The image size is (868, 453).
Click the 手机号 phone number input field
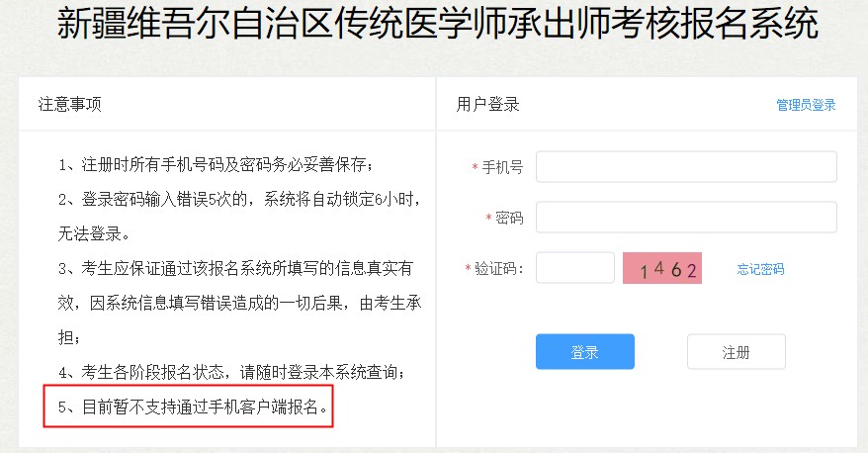686,167
